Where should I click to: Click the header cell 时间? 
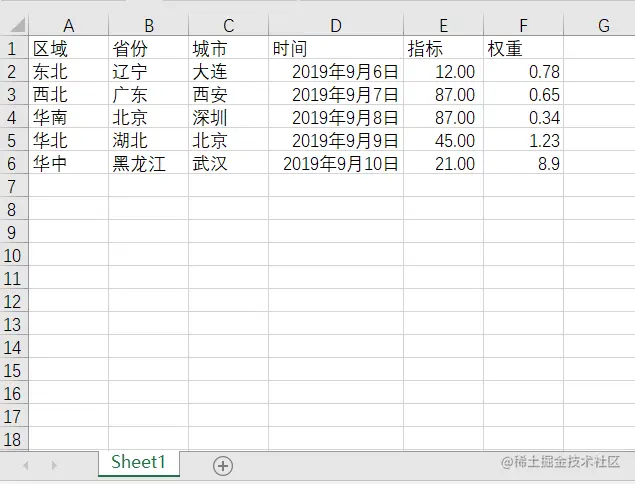pyautogui.click(x=336, y=49)
